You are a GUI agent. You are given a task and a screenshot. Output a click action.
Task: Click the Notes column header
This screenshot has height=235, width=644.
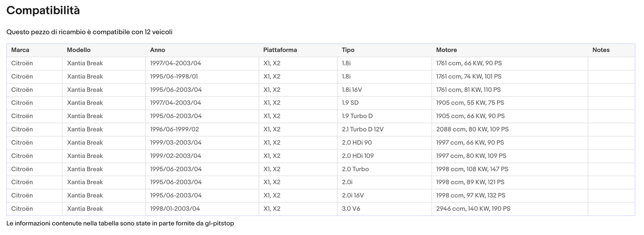point(601,50)
